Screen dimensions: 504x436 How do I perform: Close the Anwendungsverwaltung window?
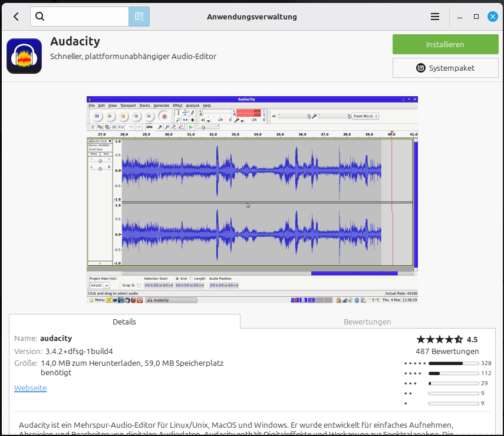click(x=492, y=17)
